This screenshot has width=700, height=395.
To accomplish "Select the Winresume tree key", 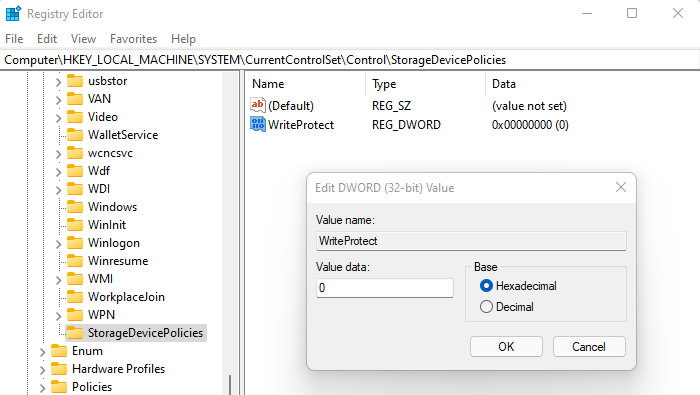I will 118,261.
